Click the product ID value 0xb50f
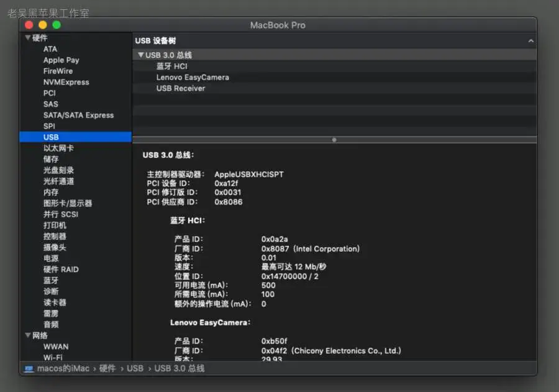The height and width of the screenshot is (392, 559). coord(274,341)
